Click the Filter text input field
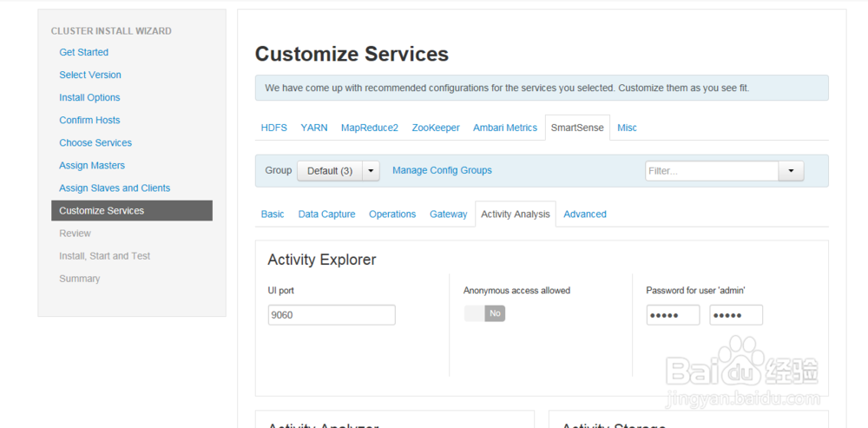 tap(711, 171)
